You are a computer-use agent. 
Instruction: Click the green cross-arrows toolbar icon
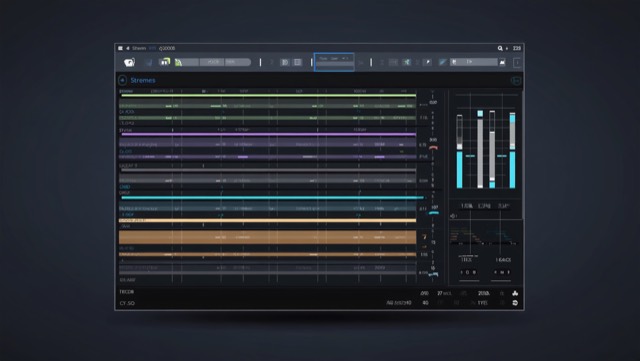coord(407,62)
